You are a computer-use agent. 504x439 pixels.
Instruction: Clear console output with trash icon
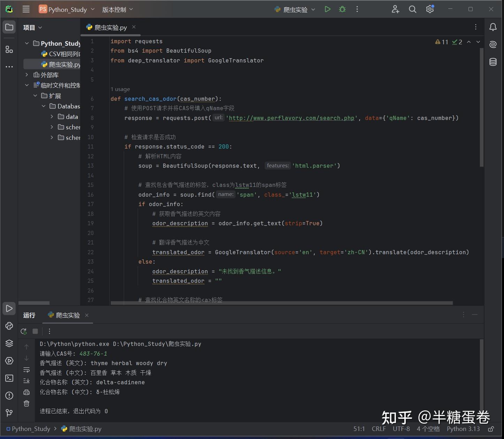[26, 403]
